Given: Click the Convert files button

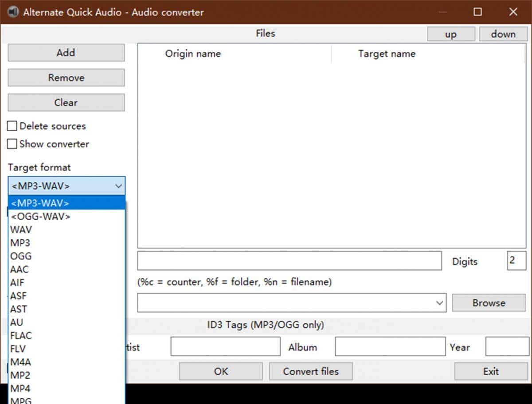Looking at the screenshot, I should (x=311, y=371).
